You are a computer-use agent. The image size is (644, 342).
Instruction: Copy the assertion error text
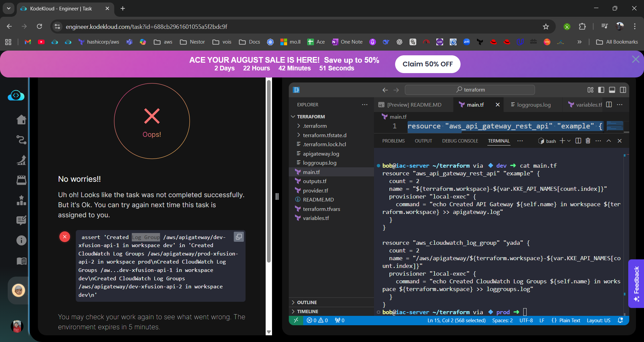[238, 237]
